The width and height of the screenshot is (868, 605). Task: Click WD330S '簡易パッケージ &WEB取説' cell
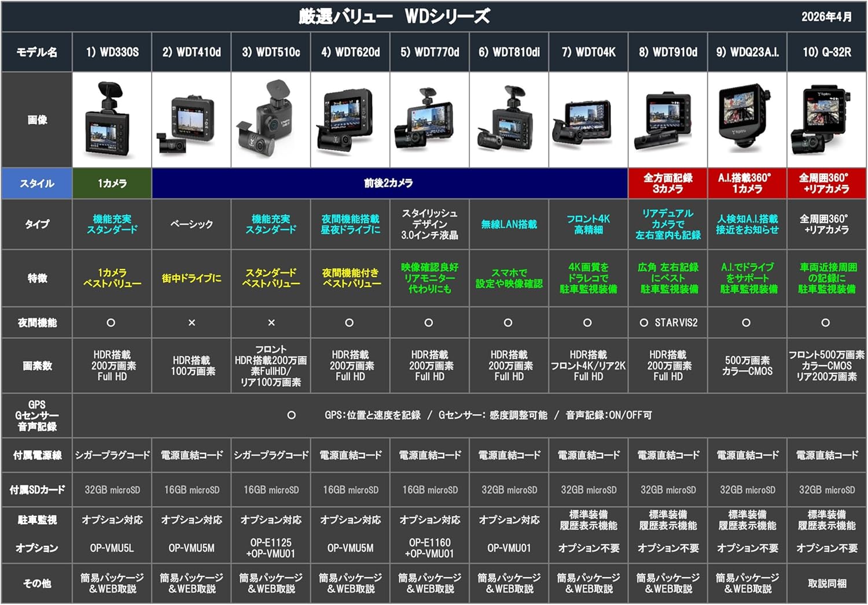tap(112, 584)
